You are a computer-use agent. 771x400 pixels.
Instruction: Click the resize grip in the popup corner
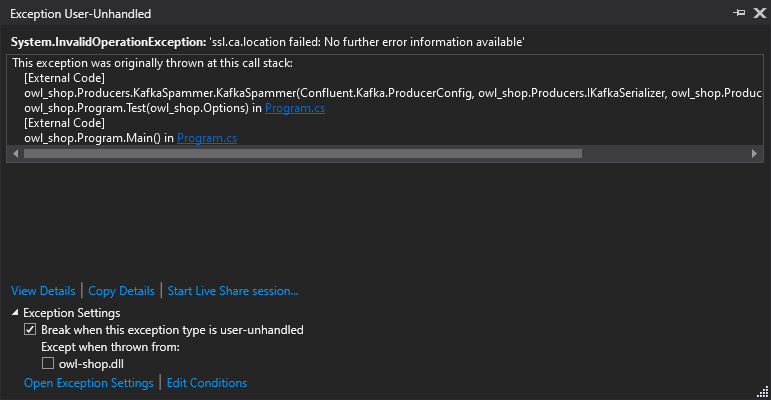tap(763, 392)
